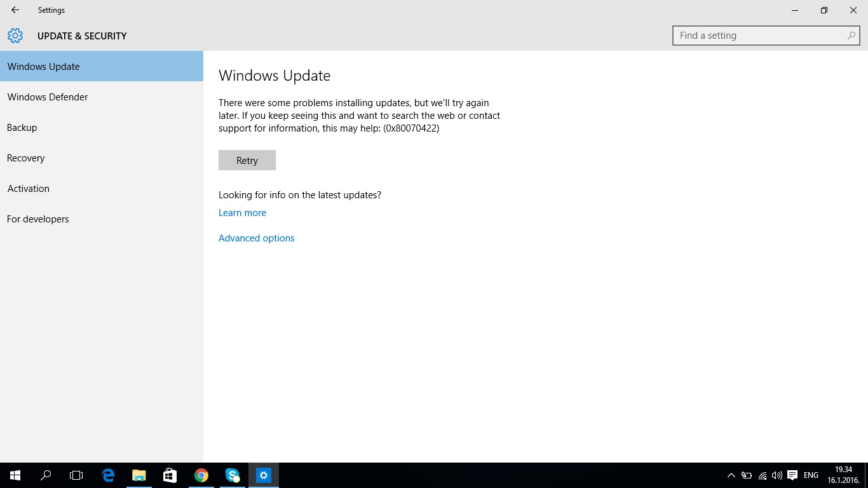Open the Windows Store taskbar icon
The height and width of the screenshot is (488, 868).
coord(170,475)
